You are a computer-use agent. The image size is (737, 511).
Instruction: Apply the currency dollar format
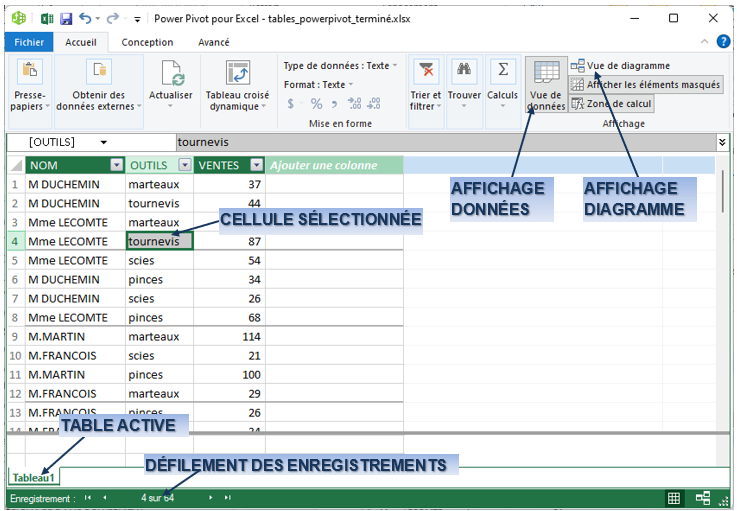[x=291, y=103]
